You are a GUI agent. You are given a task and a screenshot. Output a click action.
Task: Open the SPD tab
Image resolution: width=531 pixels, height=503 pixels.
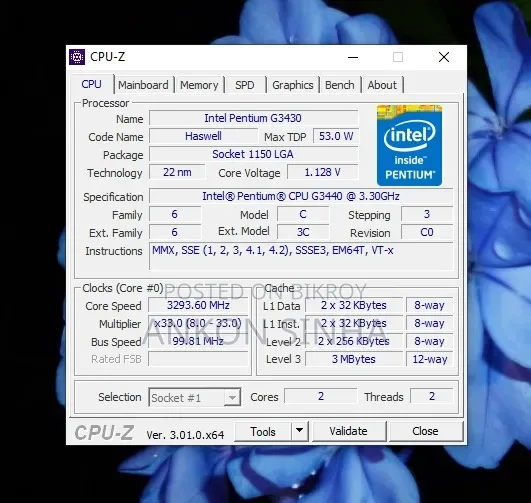[245, 85]
